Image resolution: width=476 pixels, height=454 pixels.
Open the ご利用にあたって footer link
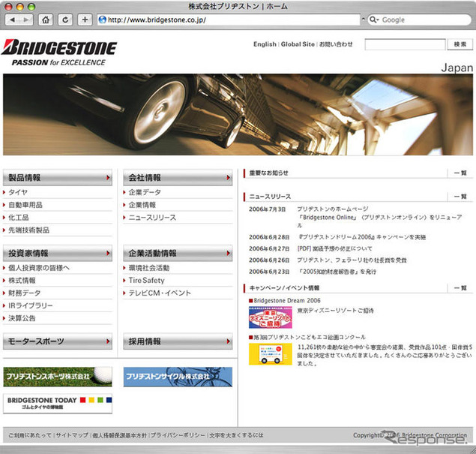pyautogui.click(x=30, y=435)
